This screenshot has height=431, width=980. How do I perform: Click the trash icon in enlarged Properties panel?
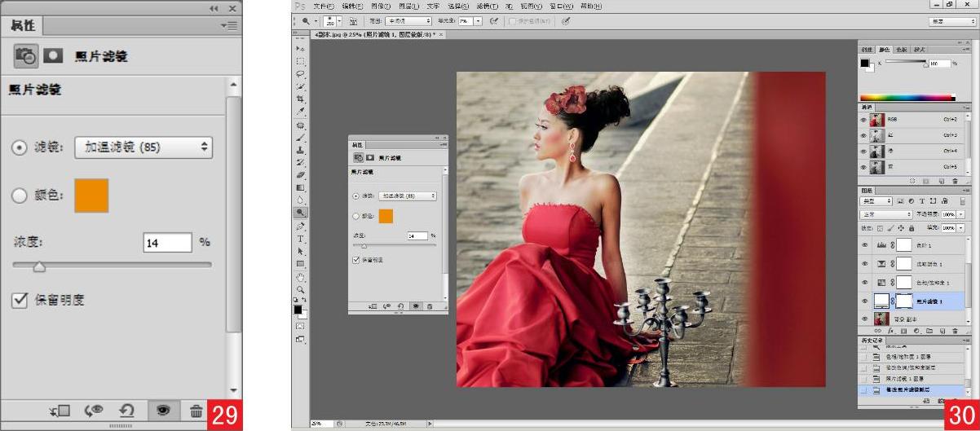[196, 411]
